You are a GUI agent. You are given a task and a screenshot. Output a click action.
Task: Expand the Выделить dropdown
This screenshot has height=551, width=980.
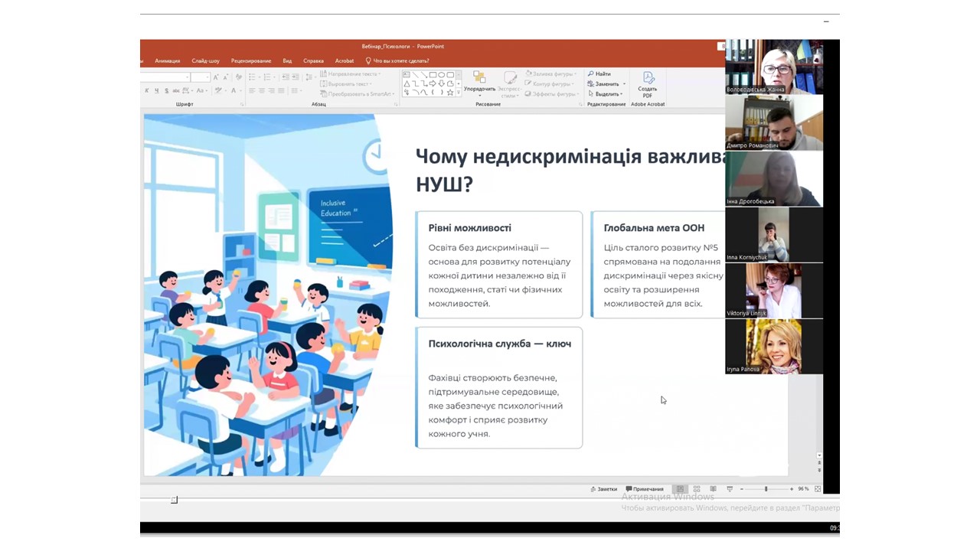tap(621, 94)
